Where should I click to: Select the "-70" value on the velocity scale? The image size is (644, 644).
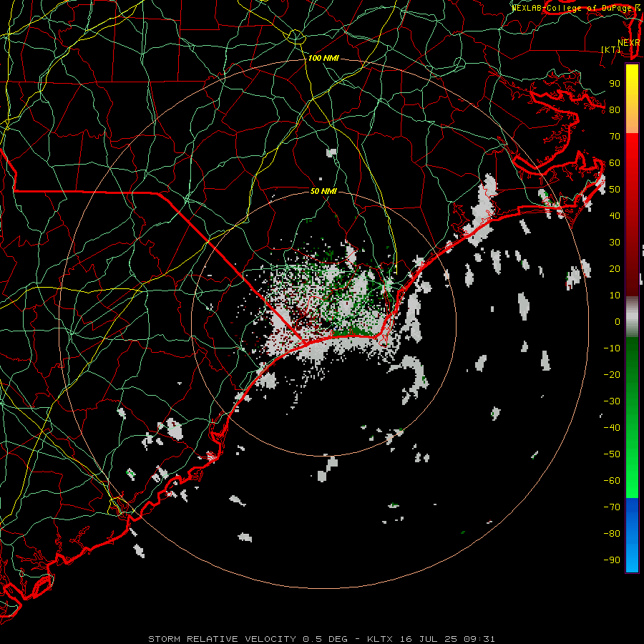(612, 507)
